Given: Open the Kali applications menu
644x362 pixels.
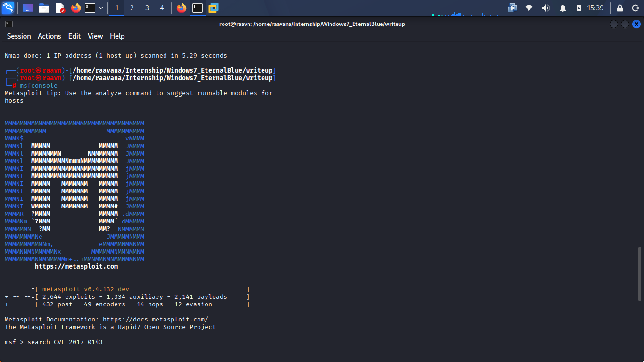Looking at the screenshot, I should click(8, 8).
